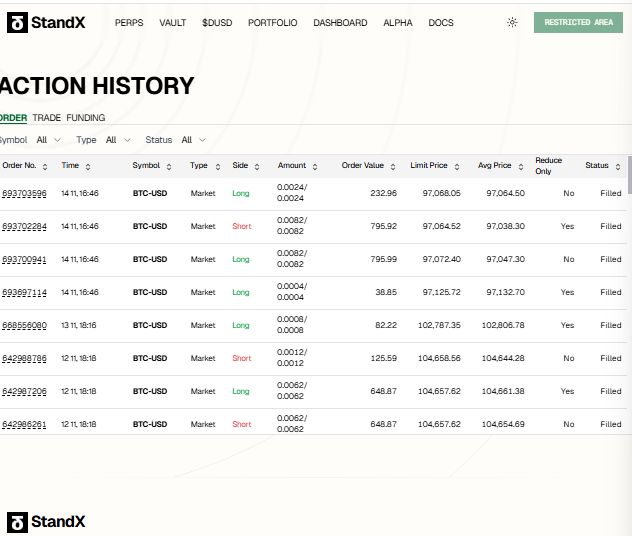Open PERPS in the navigation
The height and width of the screenshot is (536, 632).
tap(129, 23)
